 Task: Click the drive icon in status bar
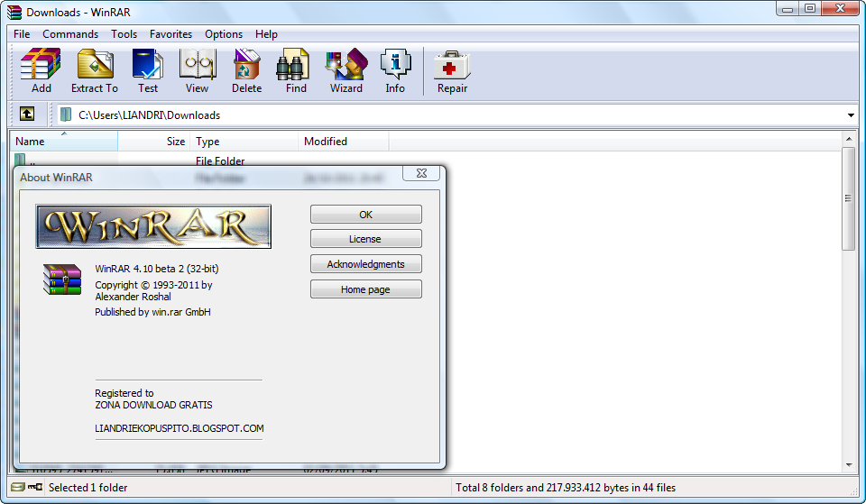(18, 487)
